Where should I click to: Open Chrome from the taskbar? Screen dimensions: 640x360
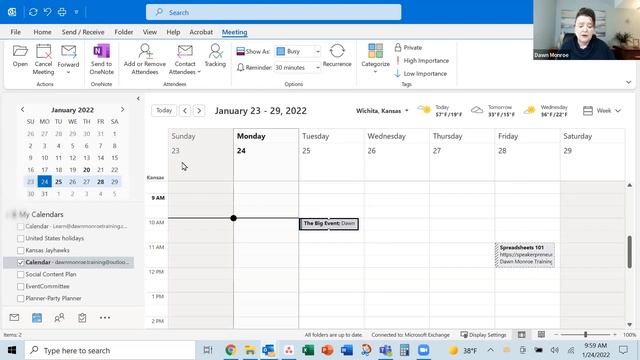231,350
